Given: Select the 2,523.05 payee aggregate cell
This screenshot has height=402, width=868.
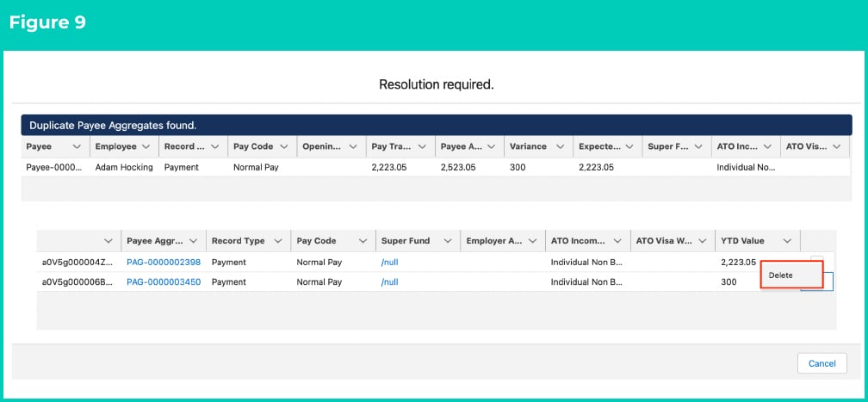Looking at the screenshot, I should click(469, 167).
